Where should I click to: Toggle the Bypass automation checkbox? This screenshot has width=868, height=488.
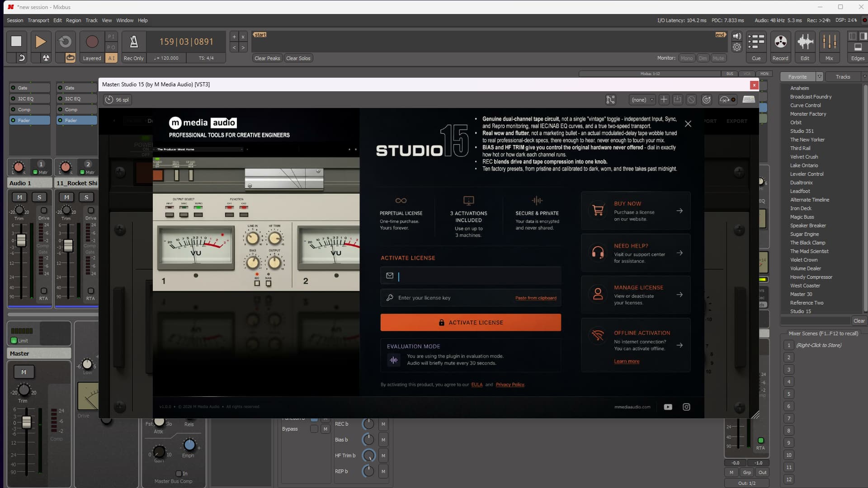314,429
